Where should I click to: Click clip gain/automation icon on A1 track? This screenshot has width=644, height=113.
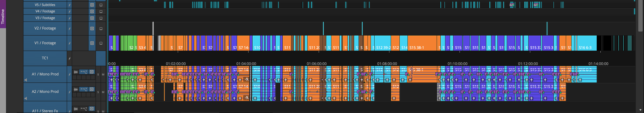point(84,72)
